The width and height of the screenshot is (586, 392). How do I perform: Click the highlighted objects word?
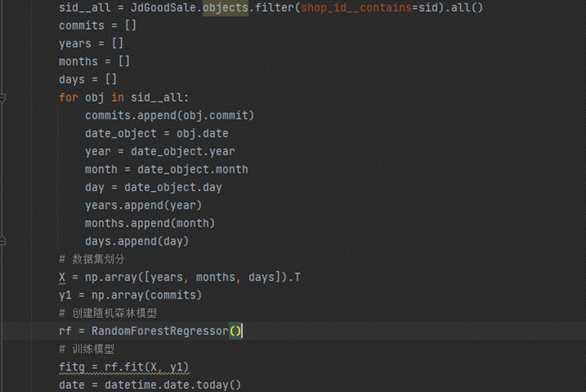coord(226,8)
